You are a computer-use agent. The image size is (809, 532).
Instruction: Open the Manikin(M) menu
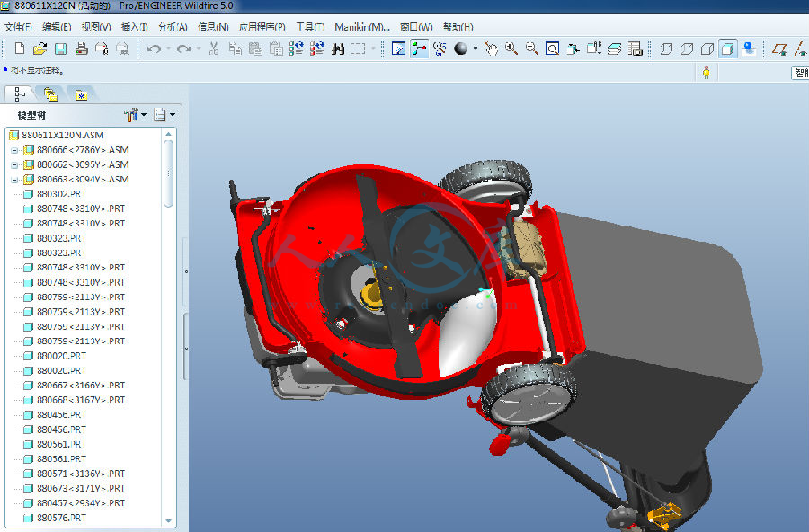361,27
